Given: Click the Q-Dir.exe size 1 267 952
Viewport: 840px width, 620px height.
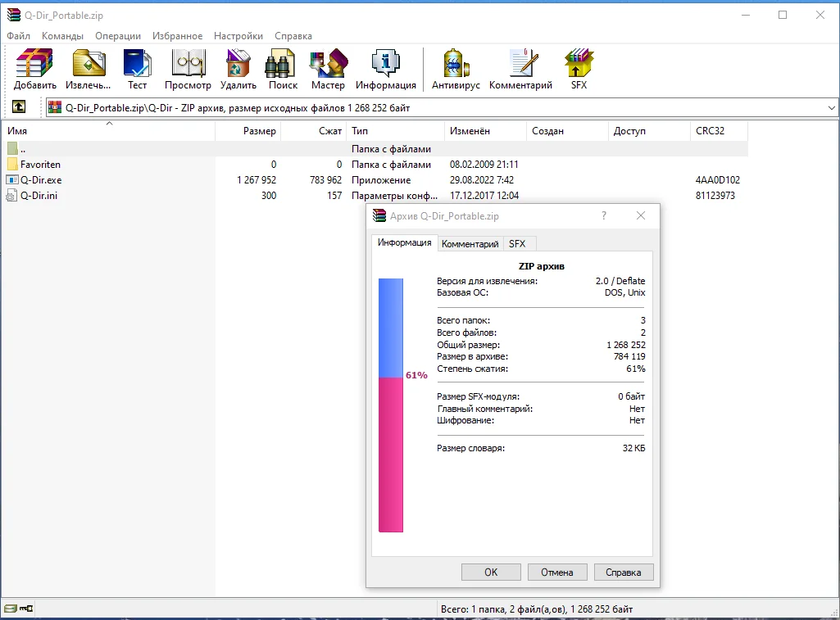Looking at the screenshot, I should (257, 180).
